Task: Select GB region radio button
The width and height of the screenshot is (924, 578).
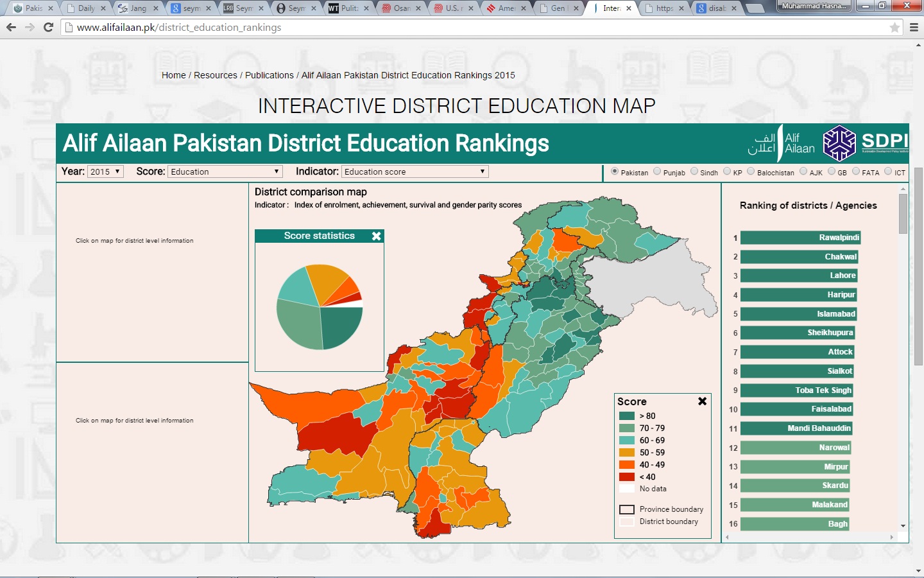Action: [x=832, y=171]
